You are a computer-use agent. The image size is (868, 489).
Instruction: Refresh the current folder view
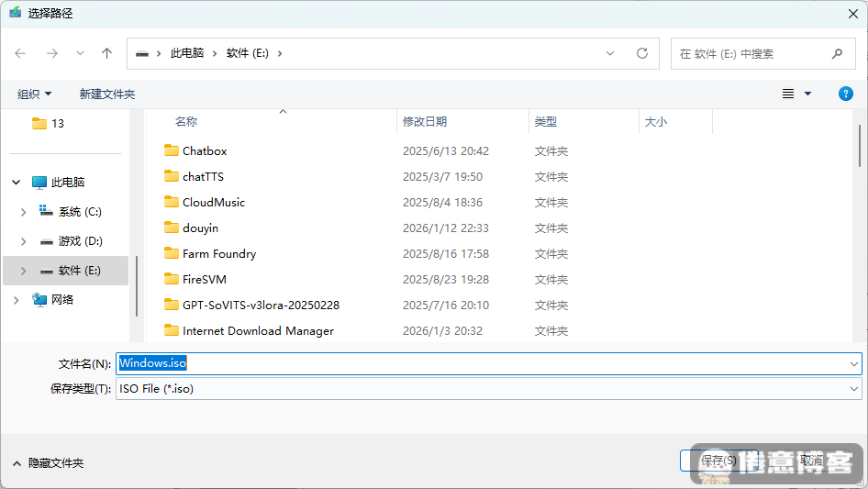pyautogui.click(x=642, y=54)
